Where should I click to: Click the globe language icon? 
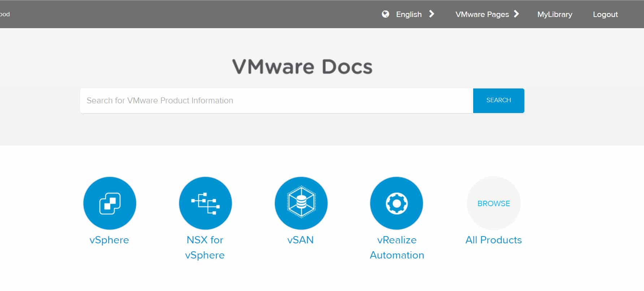pos(385,14)
